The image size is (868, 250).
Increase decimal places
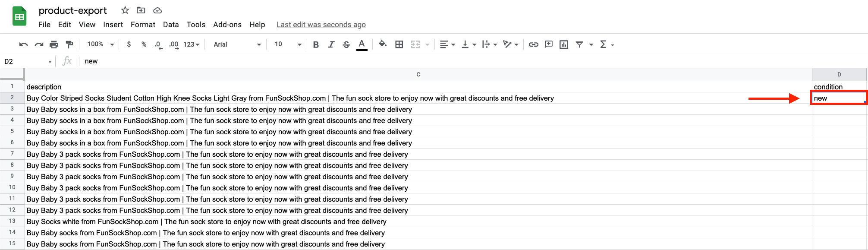(174, 44)
